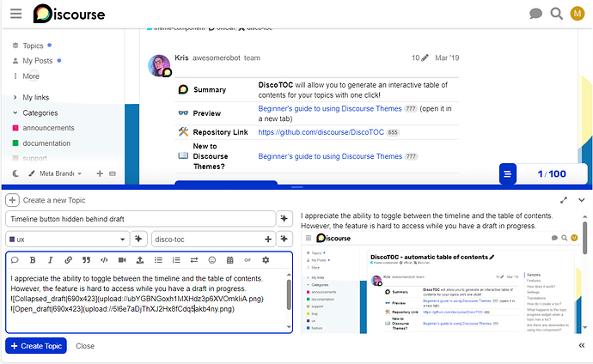Screen dimensions: 593x364
Task: Click the quote whole post speech bubble icon
Action: coord(15,260)
